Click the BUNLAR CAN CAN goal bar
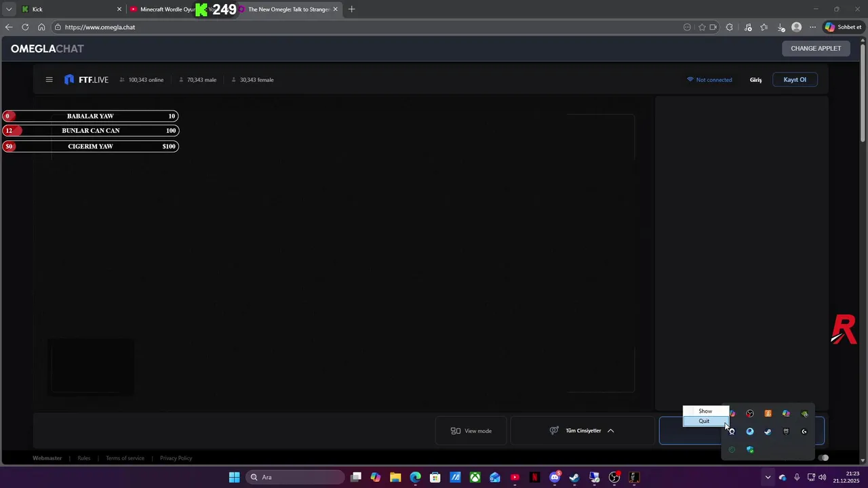Viewport: 868px width, 488px height. click(90, 131)
